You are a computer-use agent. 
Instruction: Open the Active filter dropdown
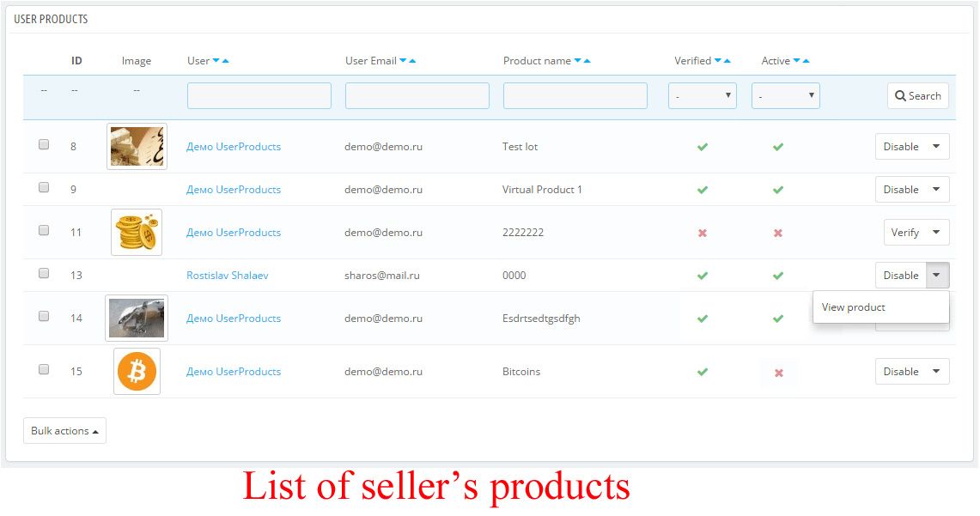pyautogui.click(x=786, y=96)
